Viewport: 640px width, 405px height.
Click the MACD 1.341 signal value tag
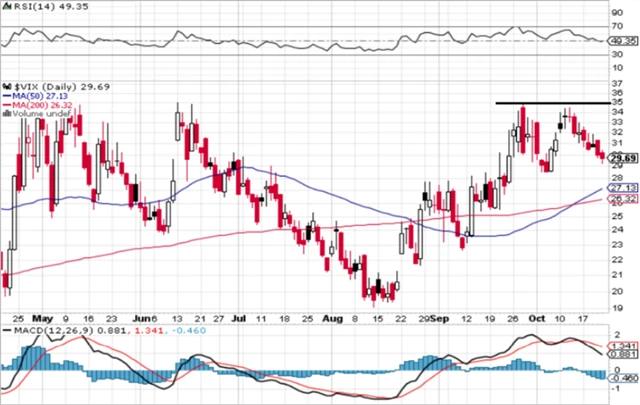(x=622, y=346)
